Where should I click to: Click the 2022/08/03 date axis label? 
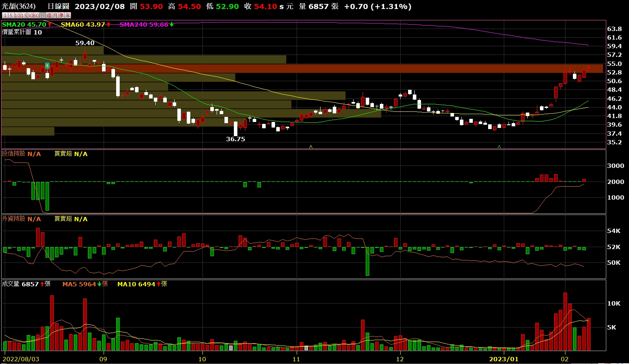pos(21,359)
